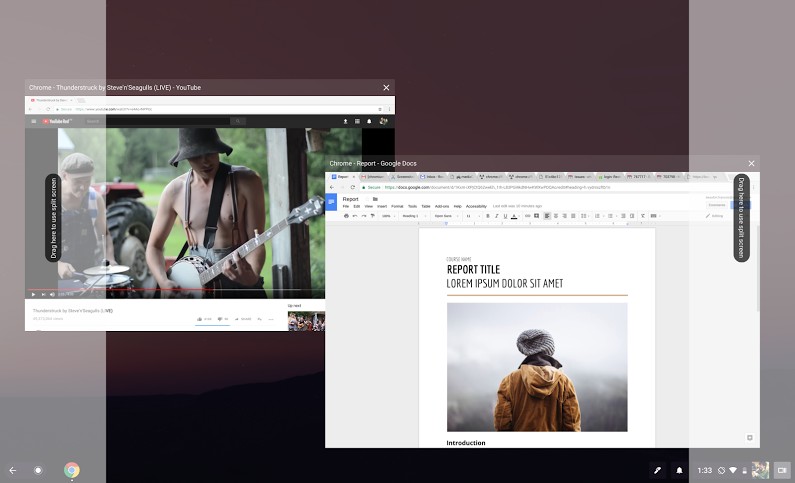
Task: Click the shelf back arrow button
Action: click(x=13, y=470)
